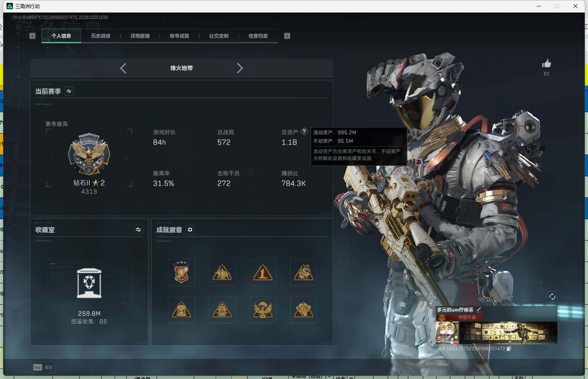Click the thumbs-up like icon

coord(546,63)
